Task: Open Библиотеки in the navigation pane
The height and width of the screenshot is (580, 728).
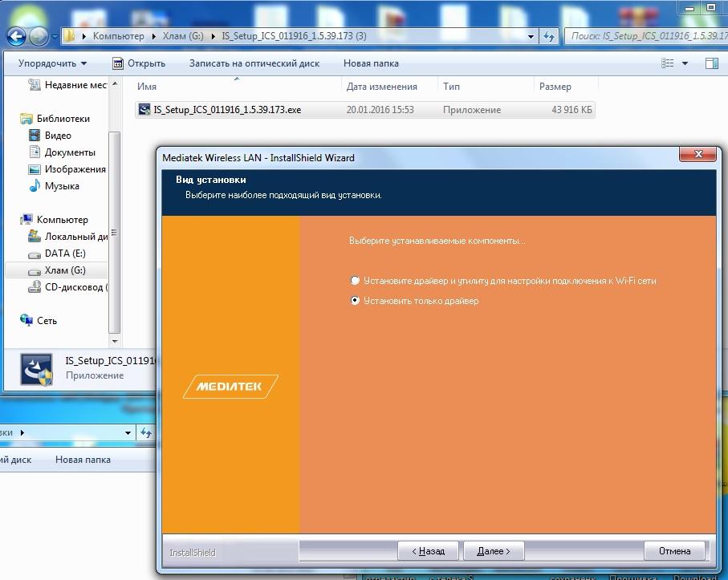Action: click(55, 119)
